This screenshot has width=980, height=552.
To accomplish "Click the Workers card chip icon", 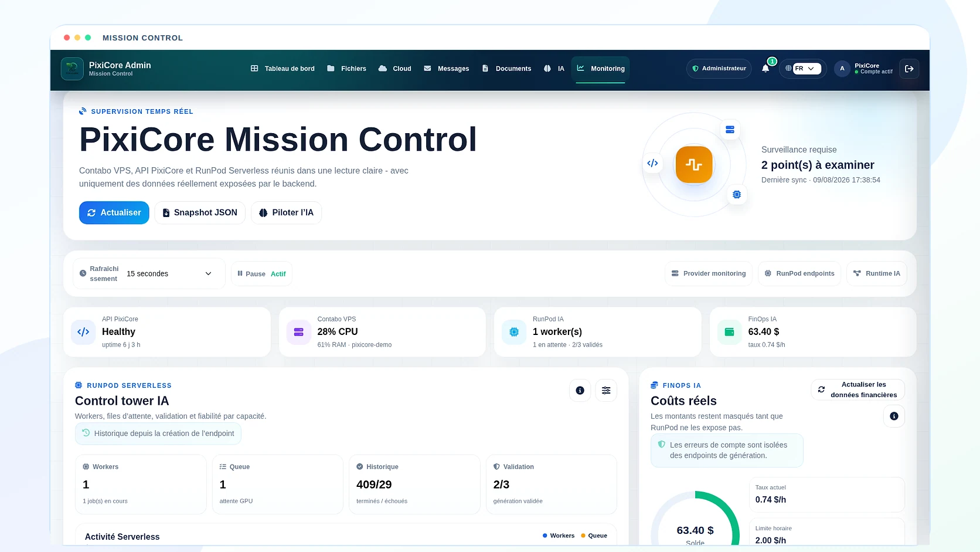I will click(86, 467).
